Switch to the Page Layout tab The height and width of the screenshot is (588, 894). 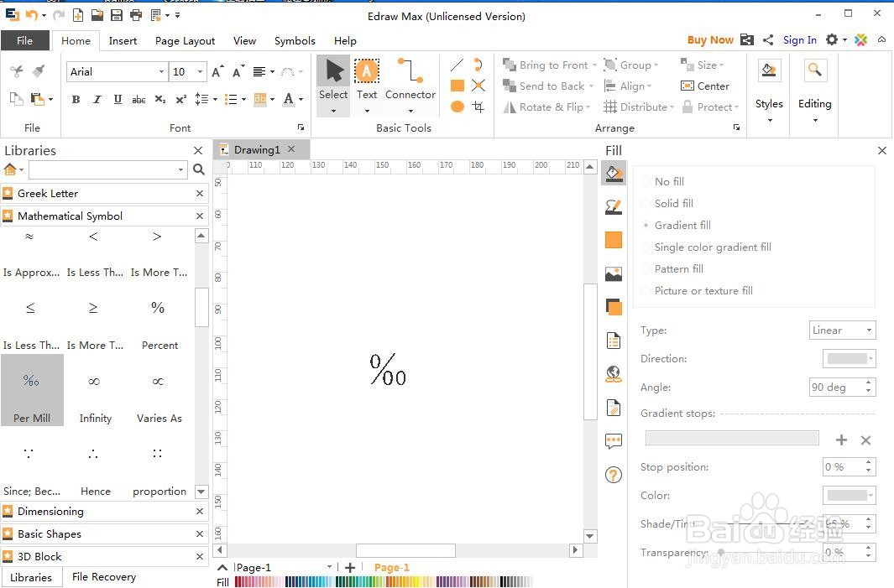click(x=185, y=40)
